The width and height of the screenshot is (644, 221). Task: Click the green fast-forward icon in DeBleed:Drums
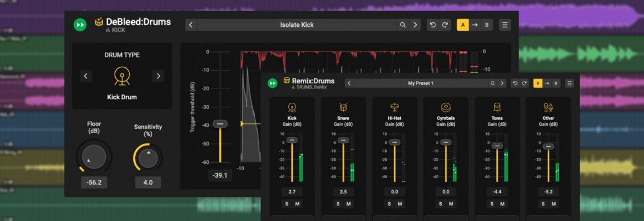[x=80, y=25]
